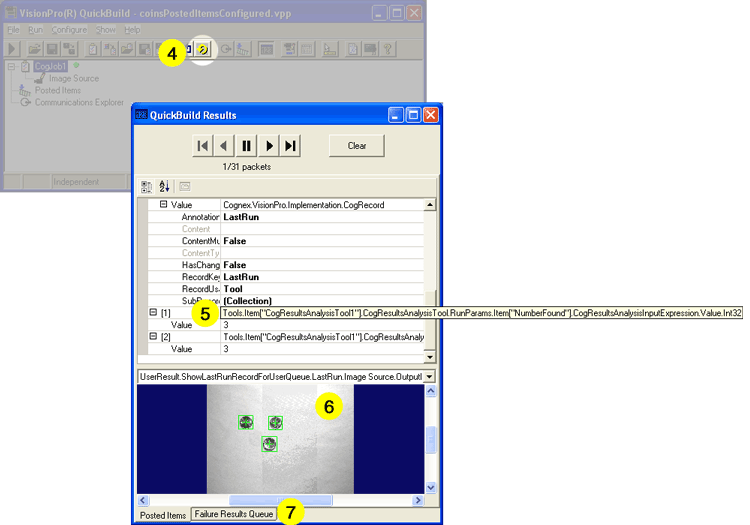Collapse the Value CogRecord node
Viewport: 750px width, 525px height.
tap(164, 204)
